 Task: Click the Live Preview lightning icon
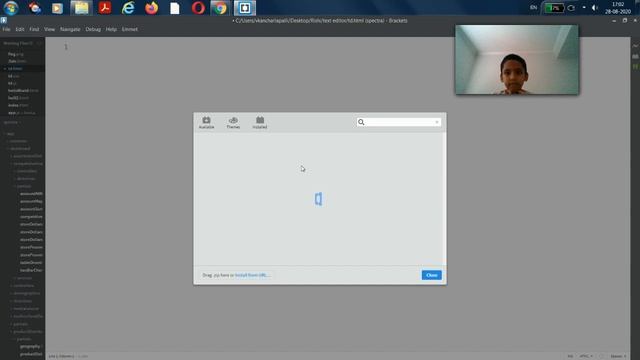[x=635, y=46]
